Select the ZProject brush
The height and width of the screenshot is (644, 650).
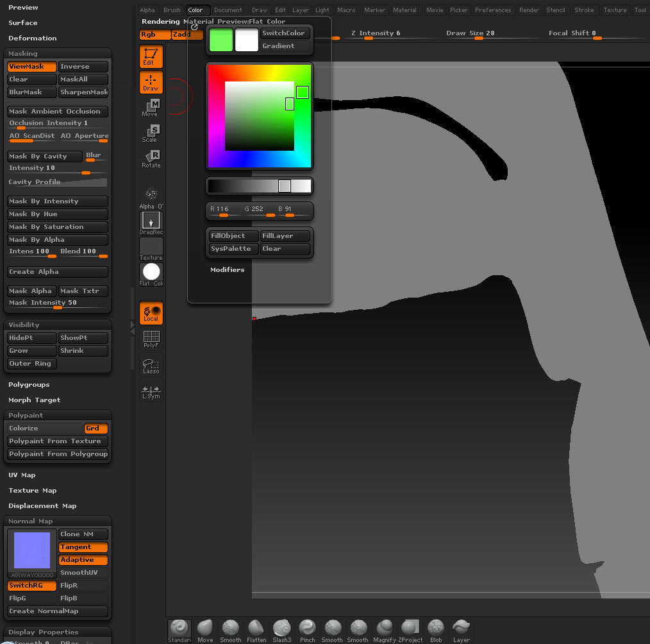pyautogui.click(x=410, y=631)
